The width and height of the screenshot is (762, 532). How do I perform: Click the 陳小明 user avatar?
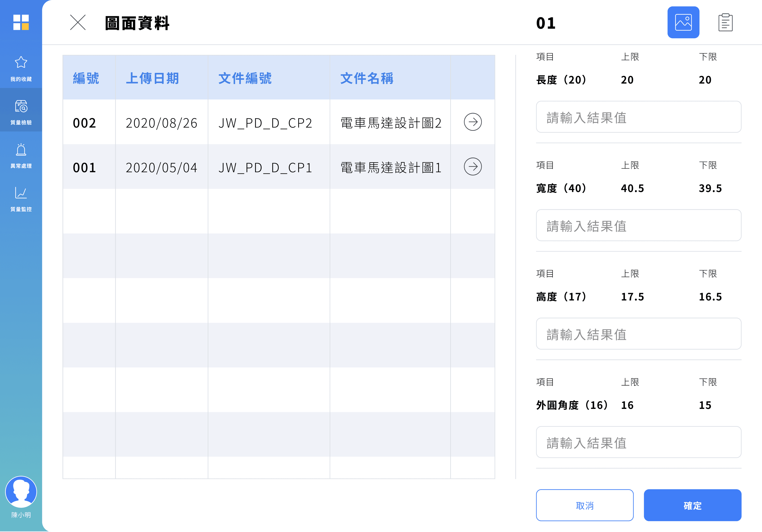(21, 491)
